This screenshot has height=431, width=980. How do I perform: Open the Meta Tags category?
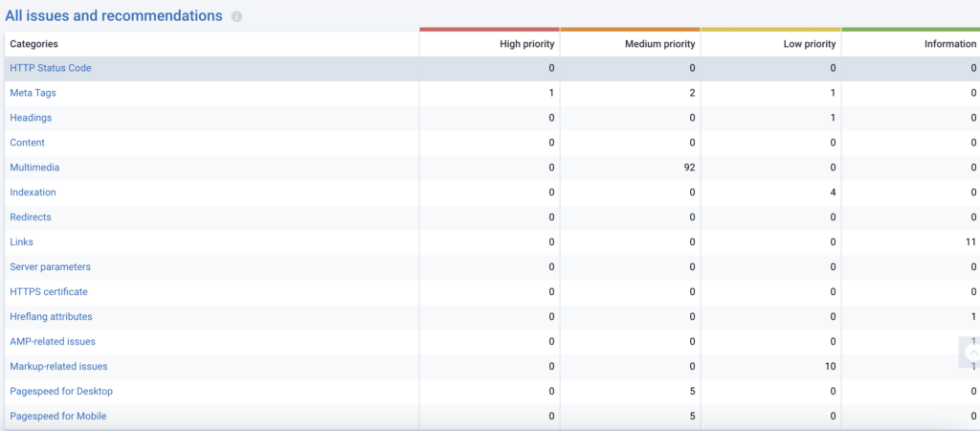[x=33, y=93]
